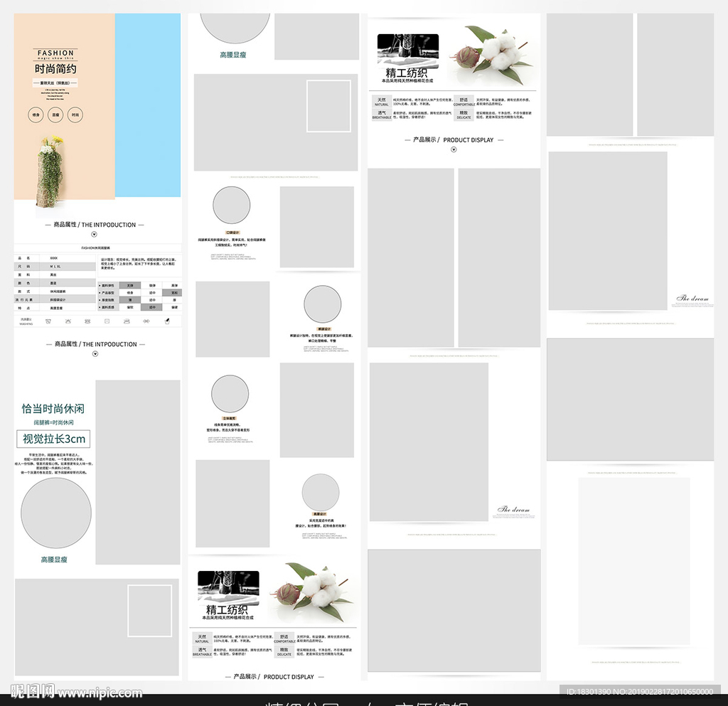Click the first wash-tub icon in WASHING row
The image size is (728, 706).
pyautogui.click(x=47, y=321)
